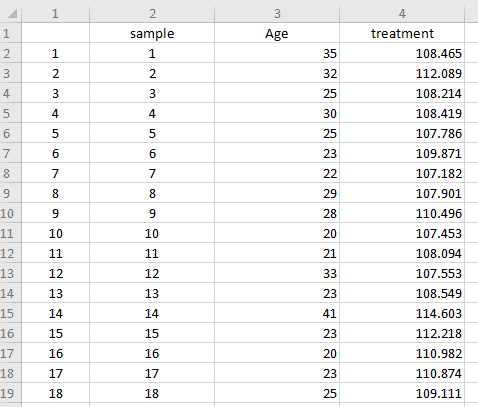Screen dimensions: 478x407
Task: Select column header 4
Action: 402,14
